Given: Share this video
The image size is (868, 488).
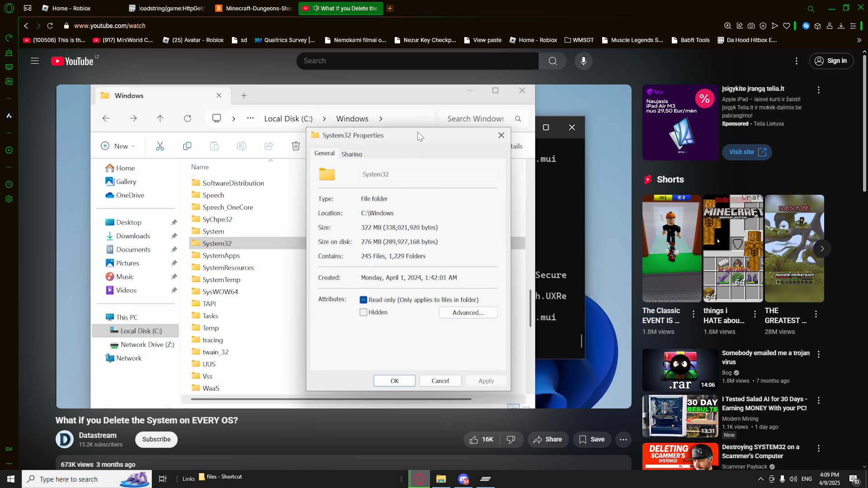Looking at the screenshot, I should [548, 440].
